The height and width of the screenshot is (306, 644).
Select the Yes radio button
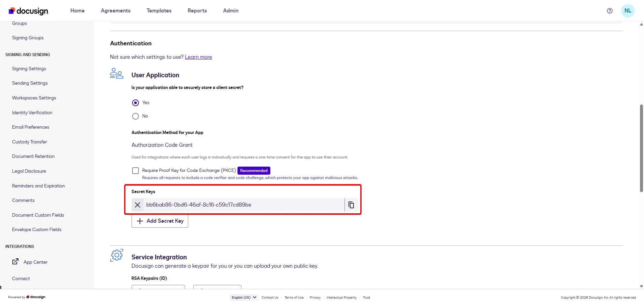(x=136, y=103)
